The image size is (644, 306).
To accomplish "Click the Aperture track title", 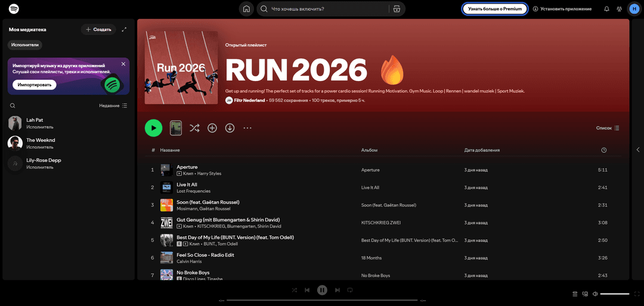I will point(187,167).
